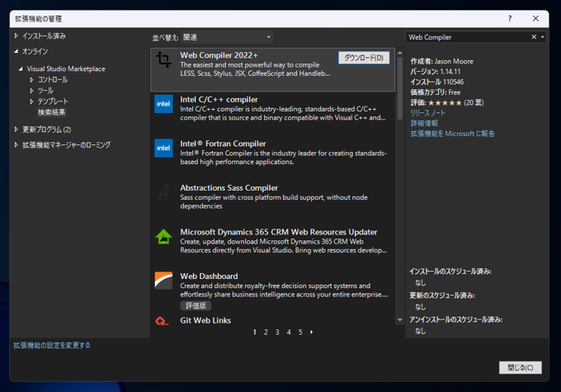
Task: Click the Web Dashboard orange icon
Action: [163, 281]
